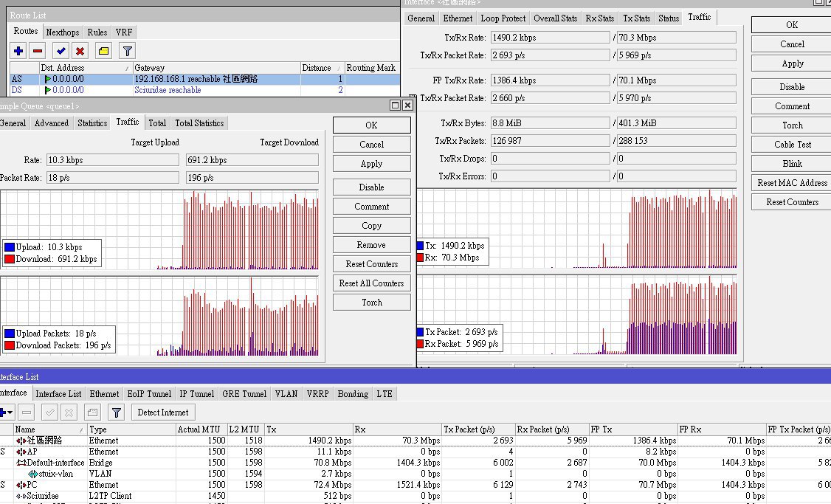Click Torch in Simple Queue window
Screen dimensions: 831x504
371,302
